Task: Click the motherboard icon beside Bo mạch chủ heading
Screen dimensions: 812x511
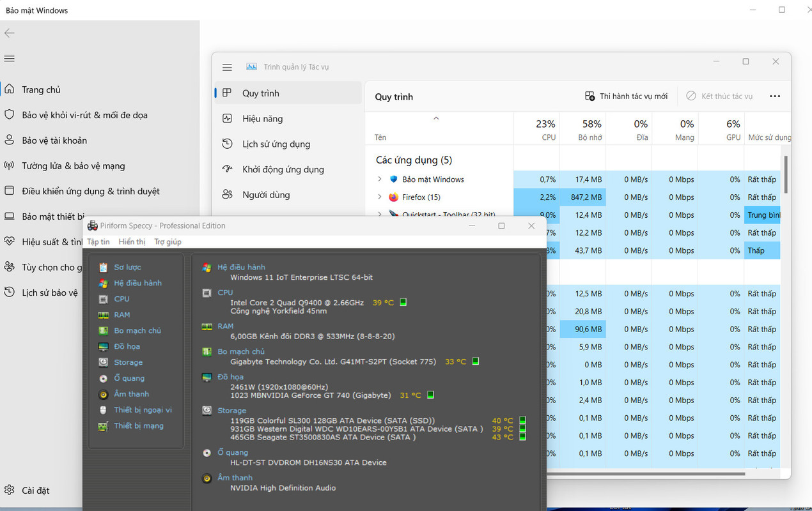Action: click(x=207, y=352)
